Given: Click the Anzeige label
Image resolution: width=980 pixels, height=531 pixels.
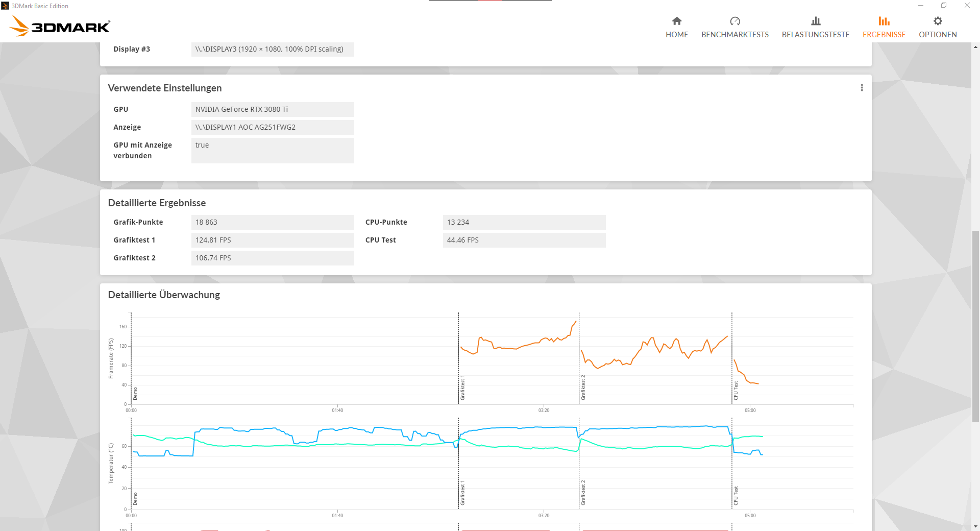Looking at the screenshot, I should (127, 127).
